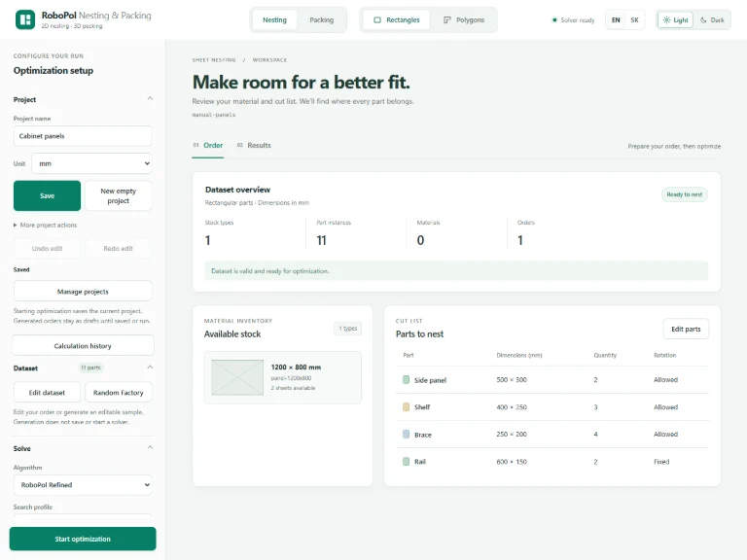
Task: Click the green Solver ready status dot
Action: click(554, 20)
